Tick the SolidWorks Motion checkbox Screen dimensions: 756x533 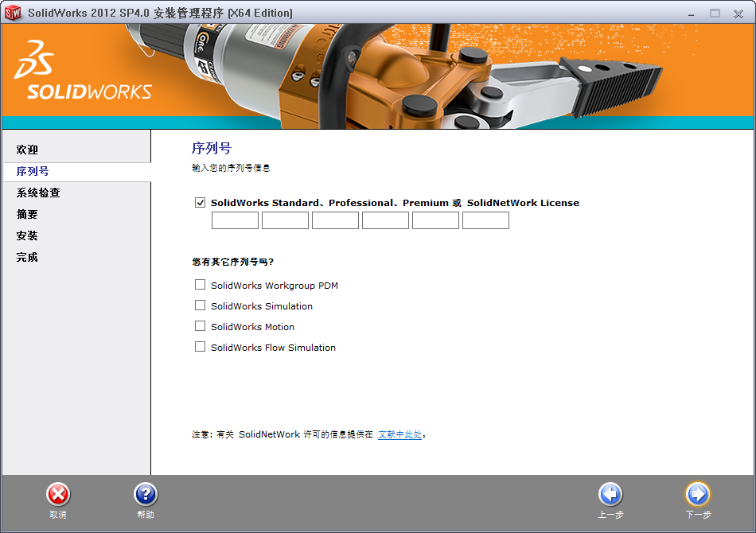(200, 326)
